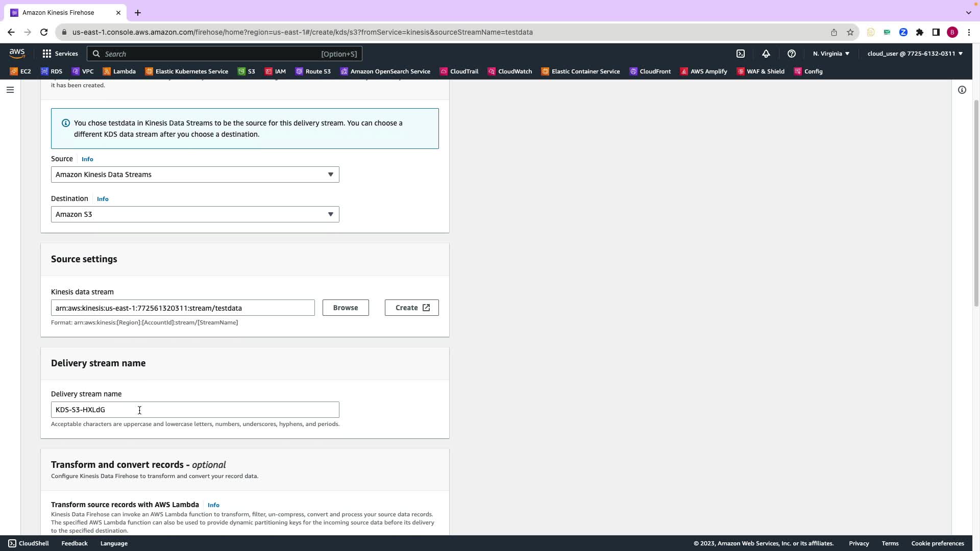
Task: Open the cloud_user account menu
Action: tap(915, 54)
